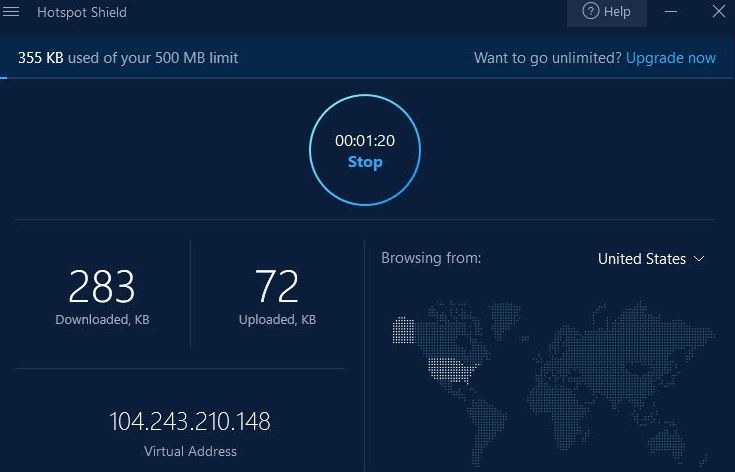
Task: Click the 72 uploaded value
Action: 277,286
